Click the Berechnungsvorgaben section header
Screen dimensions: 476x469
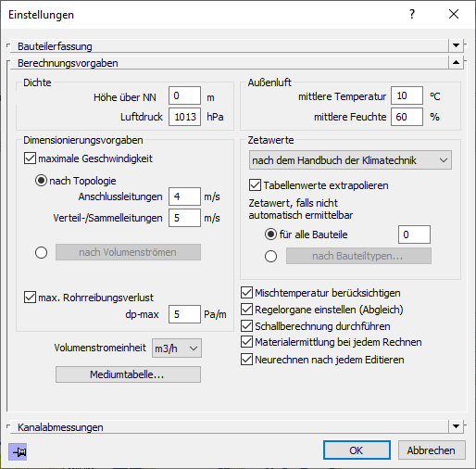click(229, 63)
